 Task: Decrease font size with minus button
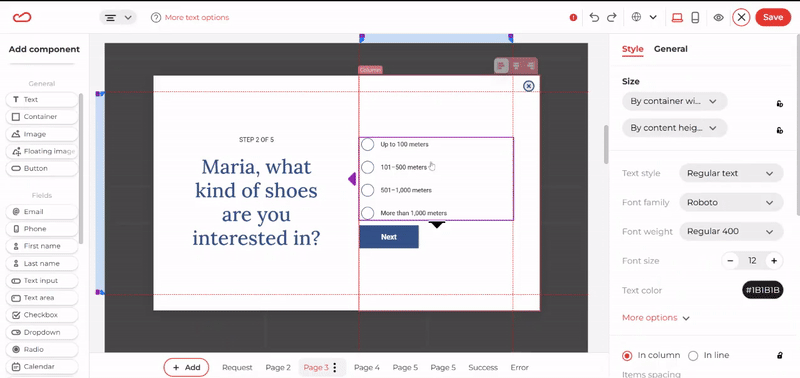[730, 261]
